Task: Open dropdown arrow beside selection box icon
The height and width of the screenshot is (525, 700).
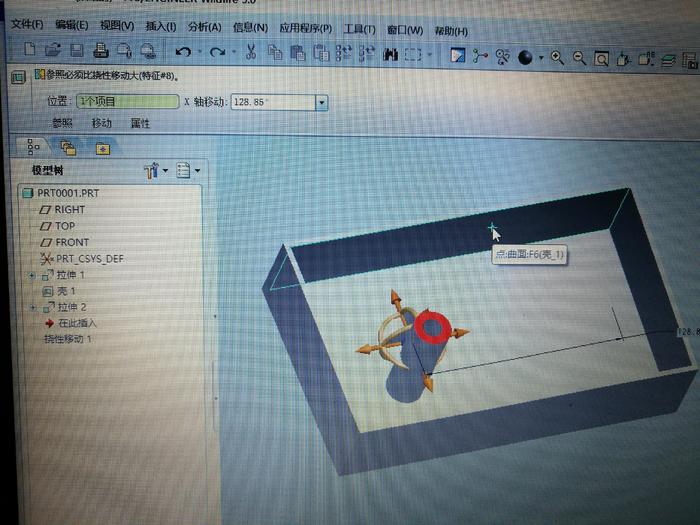Action: point(429,55)
